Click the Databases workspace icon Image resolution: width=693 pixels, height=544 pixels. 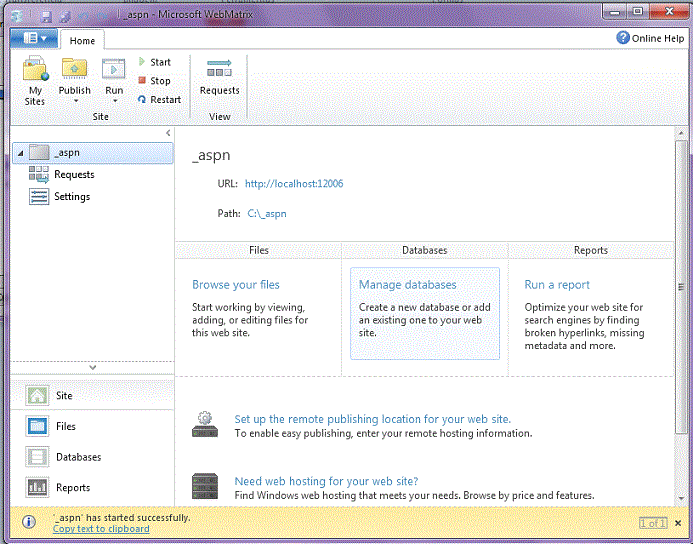37,457
